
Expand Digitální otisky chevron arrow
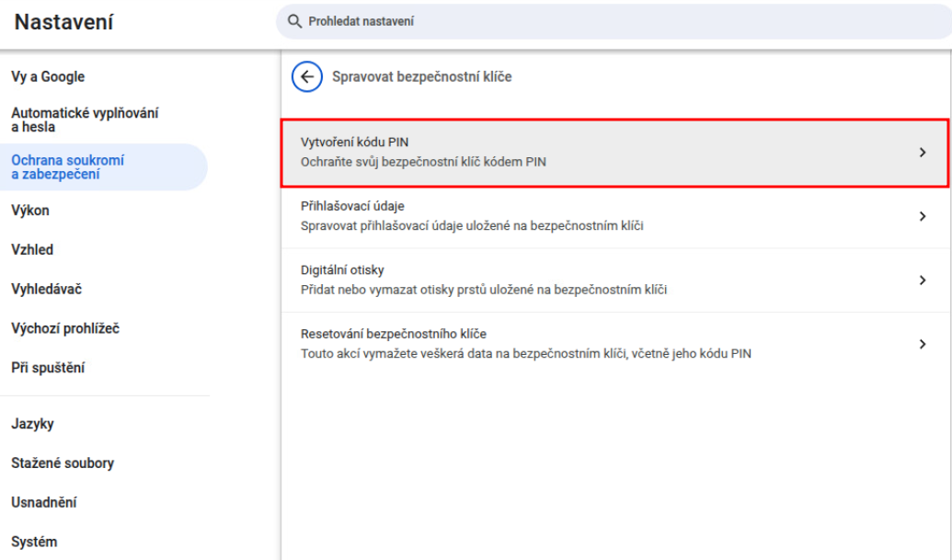click(x=923, y=280)
